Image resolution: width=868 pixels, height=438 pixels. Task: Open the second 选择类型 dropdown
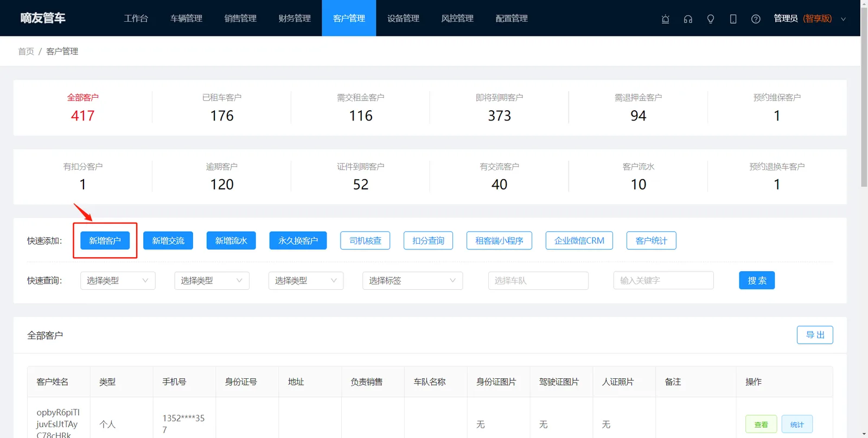point(212,281)
